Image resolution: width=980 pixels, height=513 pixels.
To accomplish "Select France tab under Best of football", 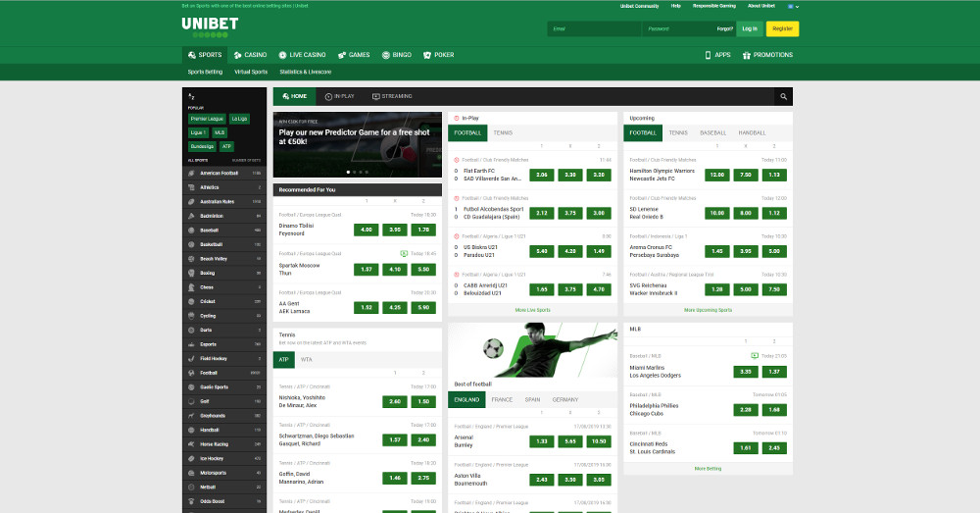I will (x=502, y=400).
